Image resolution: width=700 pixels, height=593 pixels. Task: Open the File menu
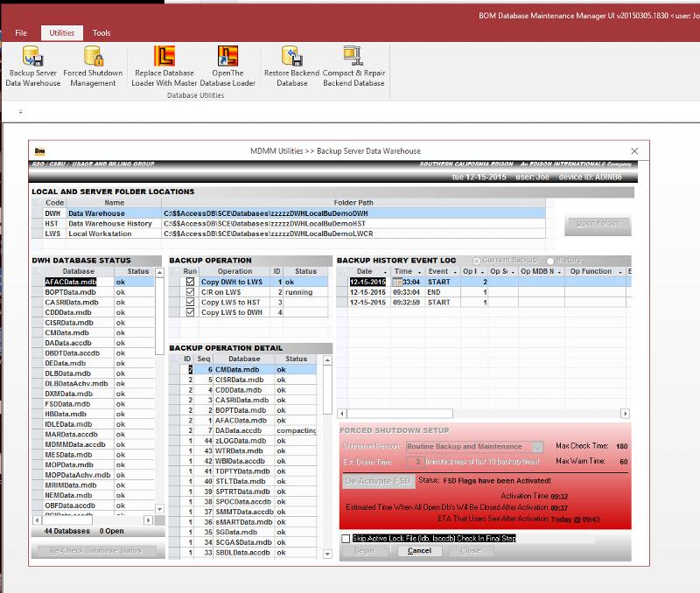[21, 32]
